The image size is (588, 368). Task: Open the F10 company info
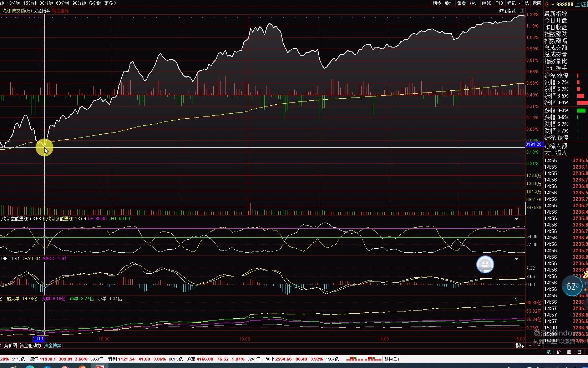pos(499,3)
